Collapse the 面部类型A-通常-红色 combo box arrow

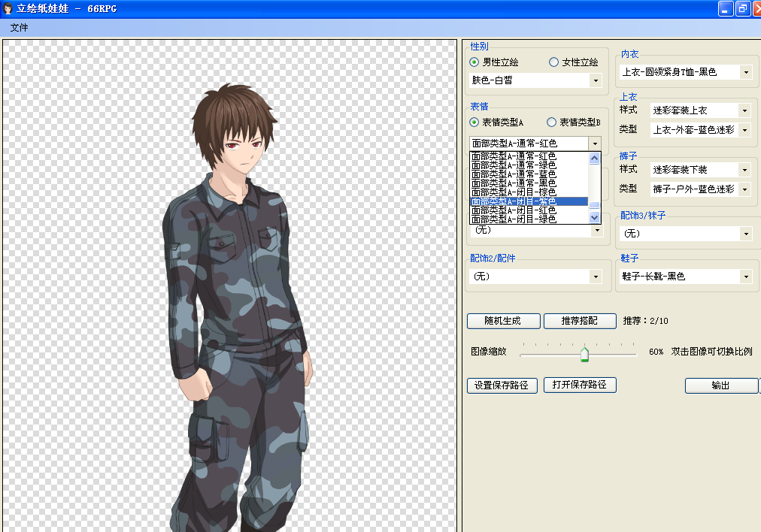[595, 144]
